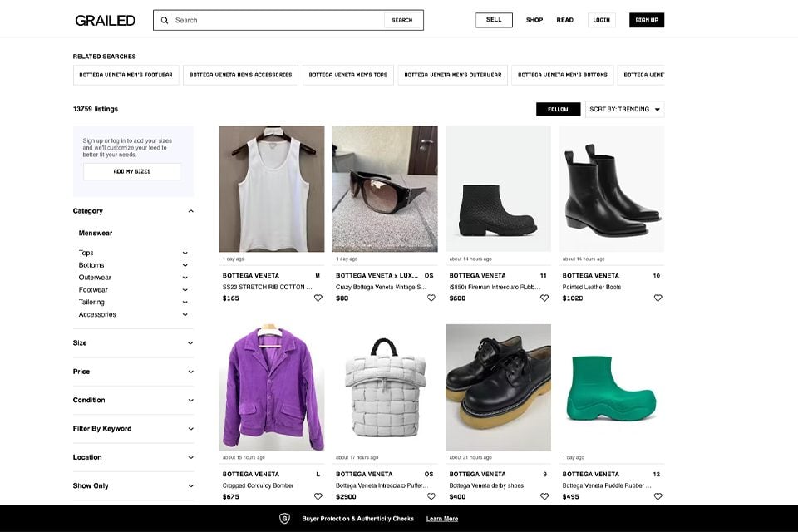
Task: Expand the Filter By Keyword section
Action: [133, 429]
